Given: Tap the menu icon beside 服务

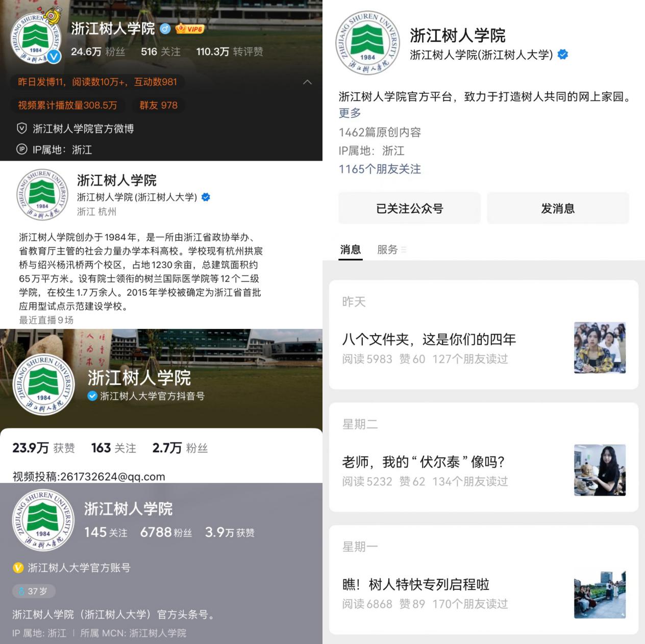Looking at the screenshot, I should [x=404, y=250].
